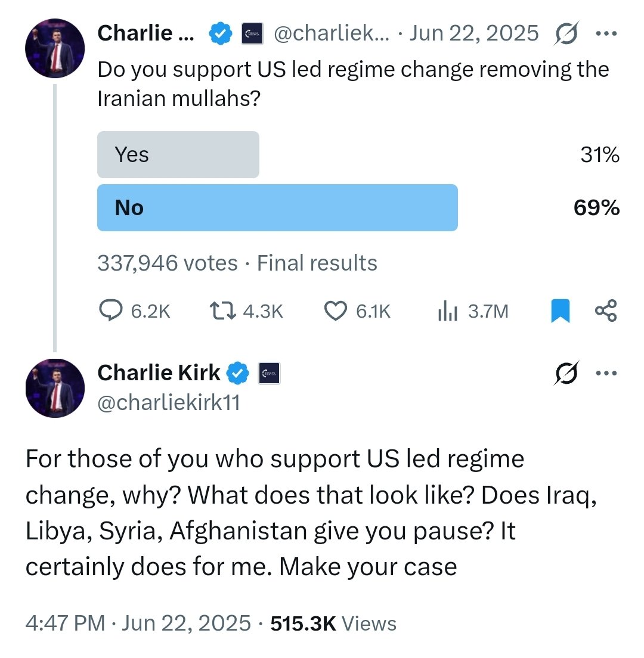This screenshot has height=658, width=644.
Task: Click the reply comment bubble icon
Action: [x=110, y=311]
